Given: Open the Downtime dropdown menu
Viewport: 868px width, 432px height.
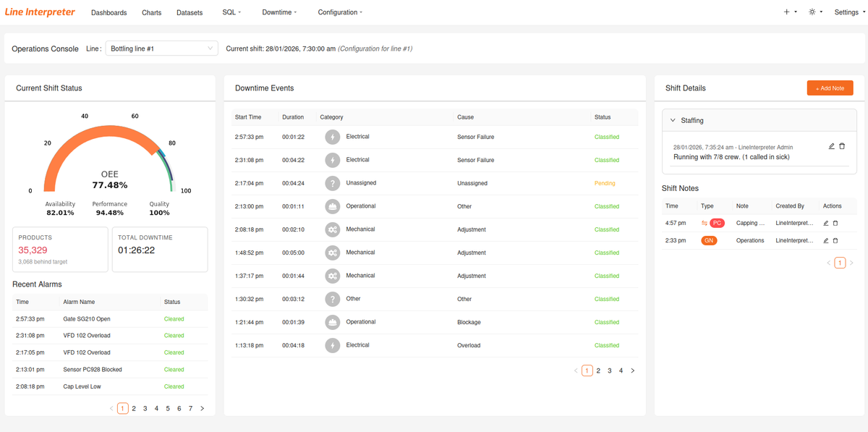Looking at the screenshot, I should click(279, 12).
